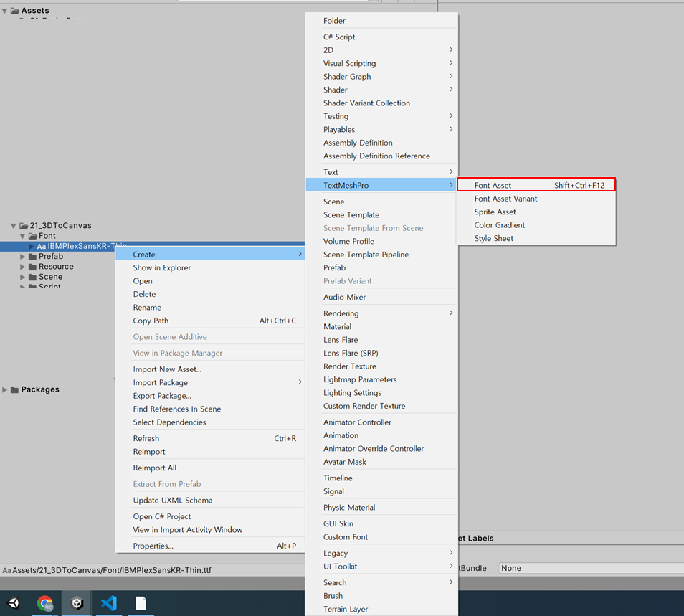
Task: Open the Shader Graph submenu
Action: click(381, 77)
